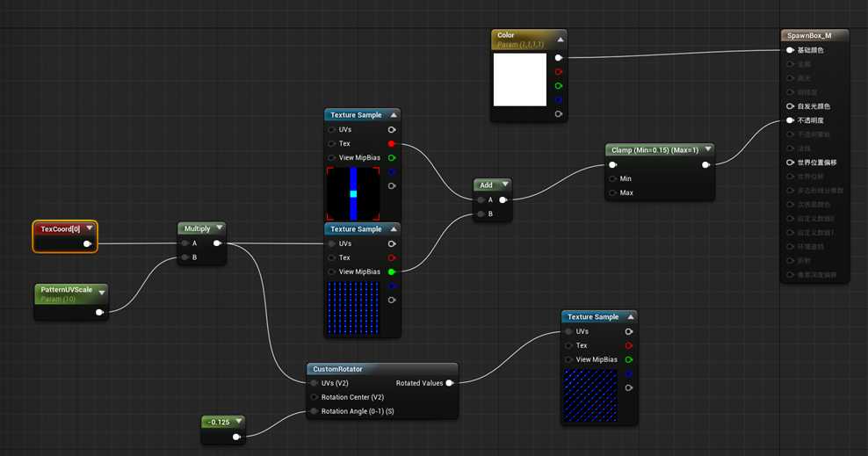This screenshot has height=456, width=868.
Task: Click the Clamp node Max input pin
Action: pyautogui.click(x=613, y=192)
